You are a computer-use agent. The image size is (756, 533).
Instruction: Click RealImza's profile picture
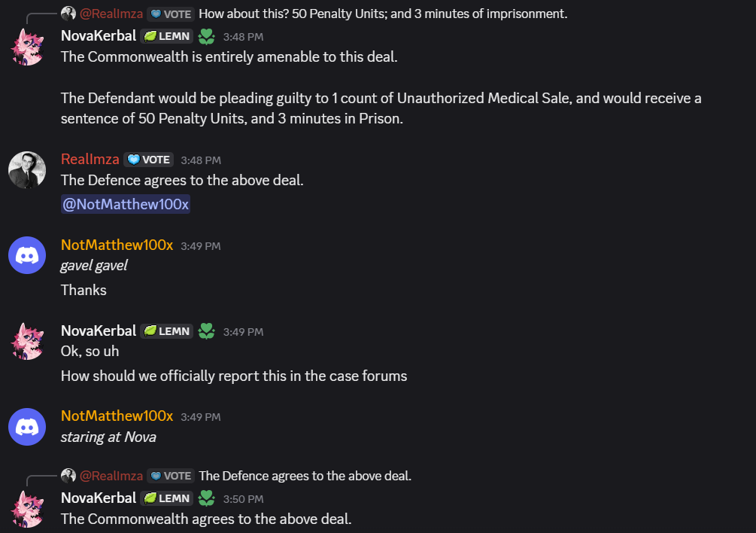pos(27,170)
